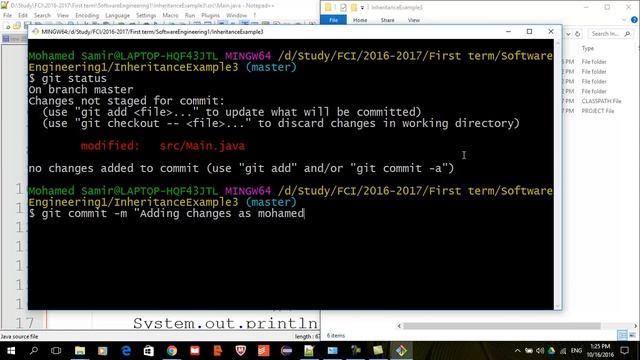This screenshot has width=640, height=360.
Task: Open Notepad++ View menu
Action: pyautogui.click(x=62, y=15)
